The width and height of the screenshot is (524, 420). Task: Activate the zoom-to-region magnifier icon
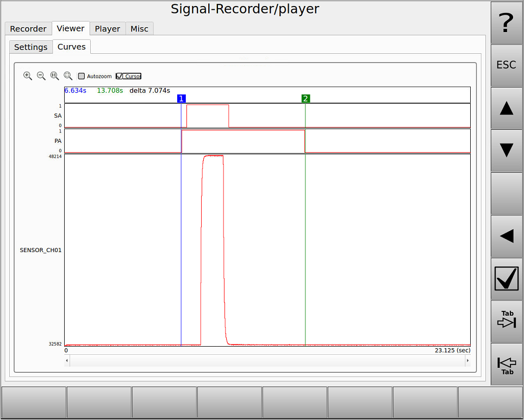[x=68, y=76]
